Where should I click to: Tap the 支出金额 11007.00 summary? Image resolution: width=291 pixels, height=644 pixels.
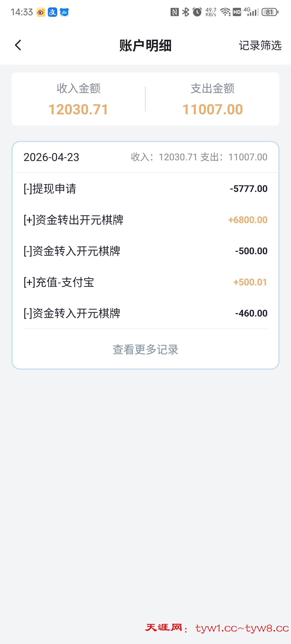pos(212,99)
